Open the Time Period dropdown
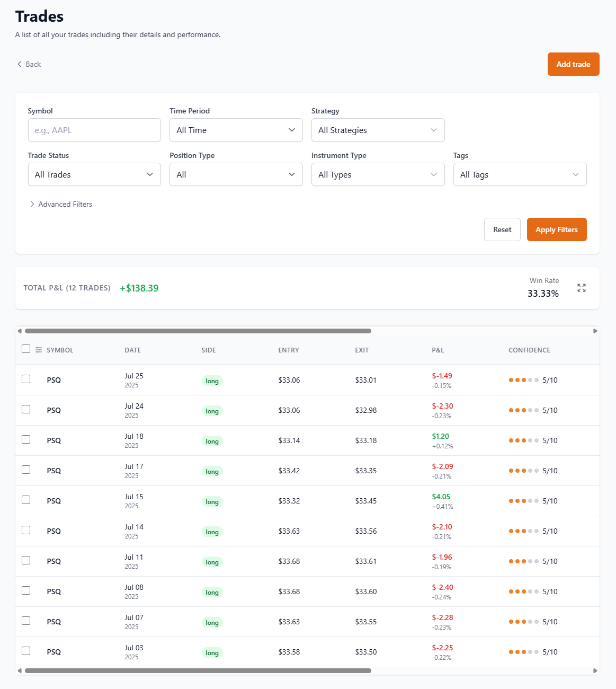Viewport: 616px width, 689px height. tap(236, 130)
